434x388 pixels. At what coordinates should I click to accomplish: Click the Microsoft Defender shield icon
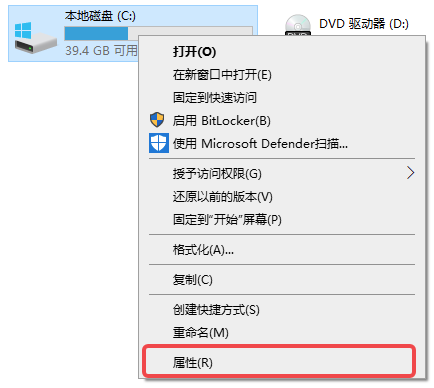[x=159, y=143]
